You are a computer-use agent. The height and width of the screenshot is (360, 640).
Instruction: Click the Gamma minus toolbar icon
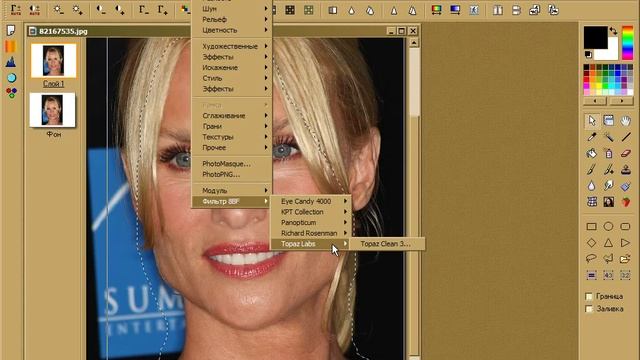[144, 10]
